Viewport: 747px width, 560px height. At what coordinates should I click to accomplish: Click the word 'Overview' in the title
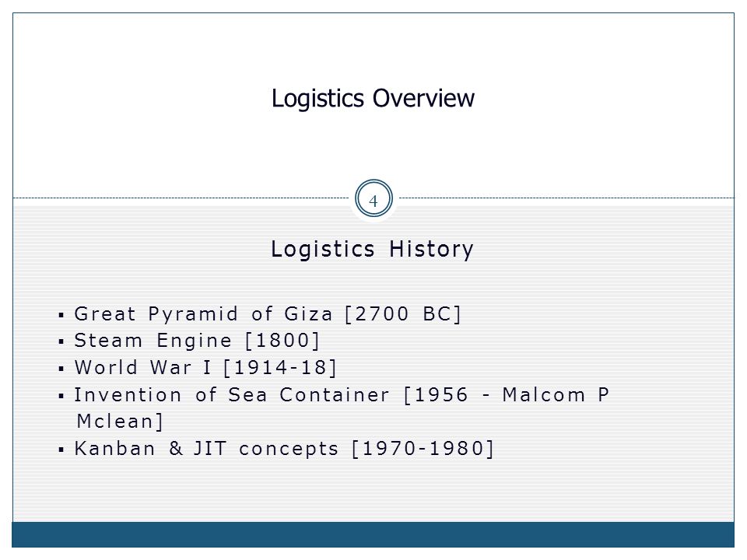(x=423, y=98)
